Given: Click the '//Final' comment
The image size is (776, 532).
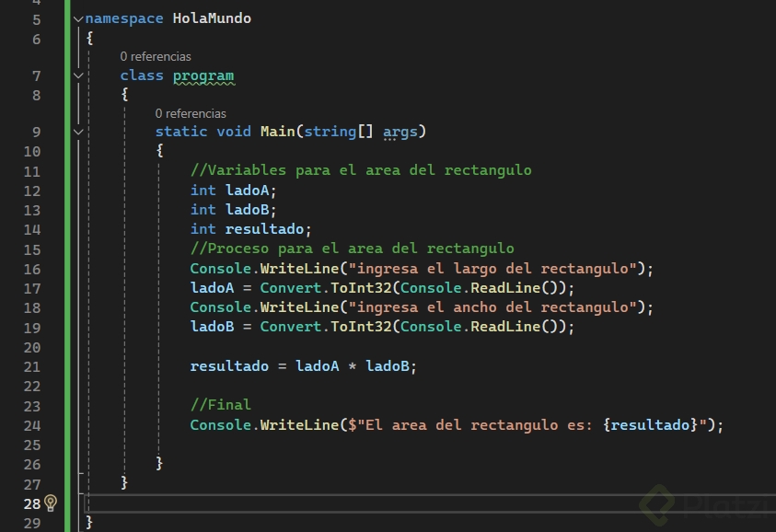Looking at the screenshot, I should pos(221,405).
